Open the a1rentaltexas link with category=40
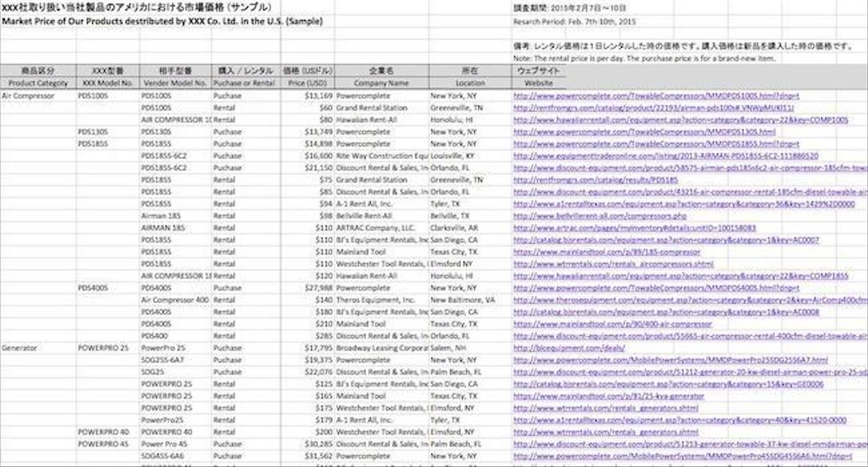 pyautogui.click(x=679, y=420)
